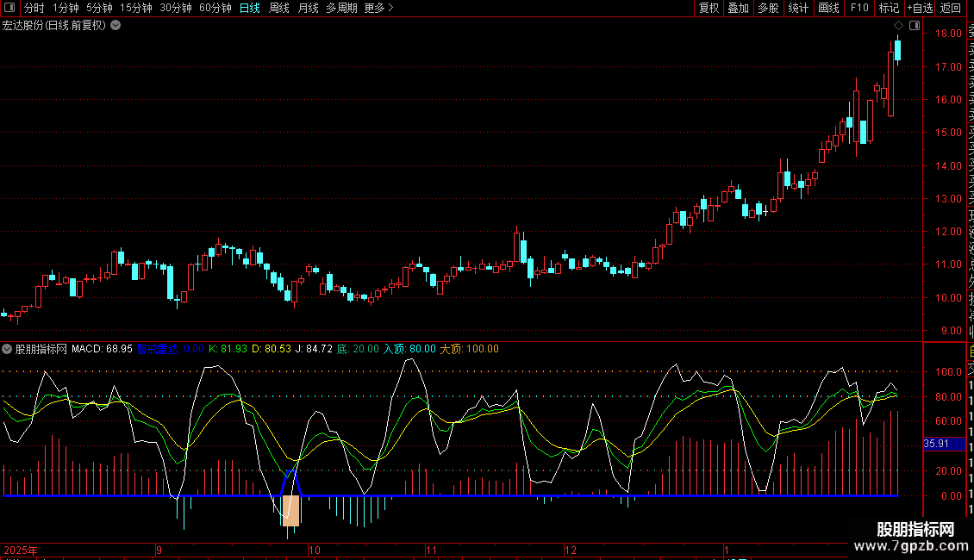974x560 pixels.
Task: Toggle the left sidebar panel icon
Action: [9, 8]
